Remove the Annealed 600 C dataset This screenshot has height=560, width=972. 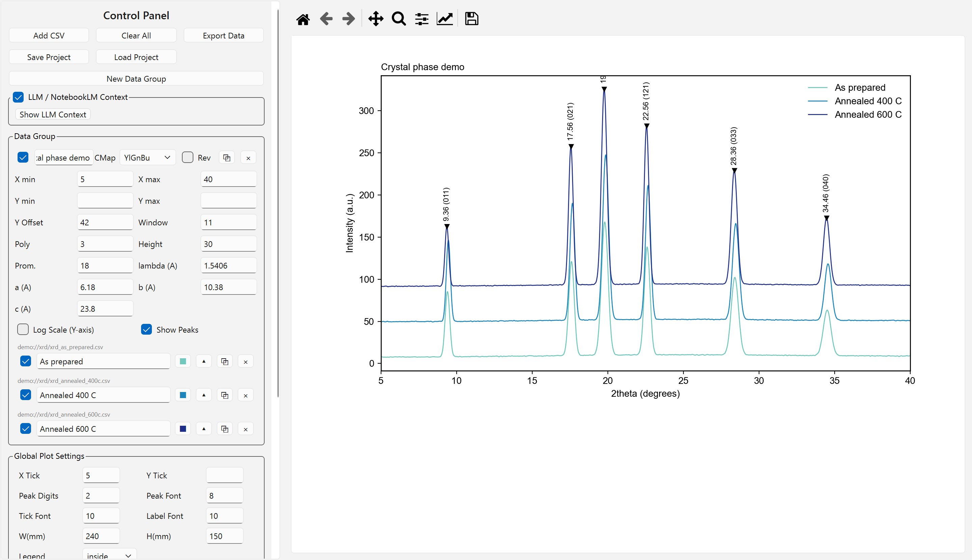pyautogui.click(x=245, y=429)
